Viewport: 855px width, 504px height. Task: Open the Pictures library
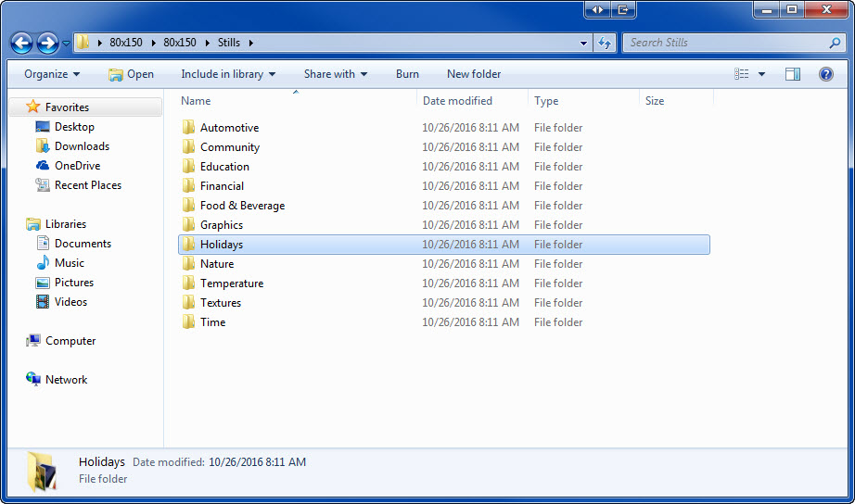coord(74,283)
